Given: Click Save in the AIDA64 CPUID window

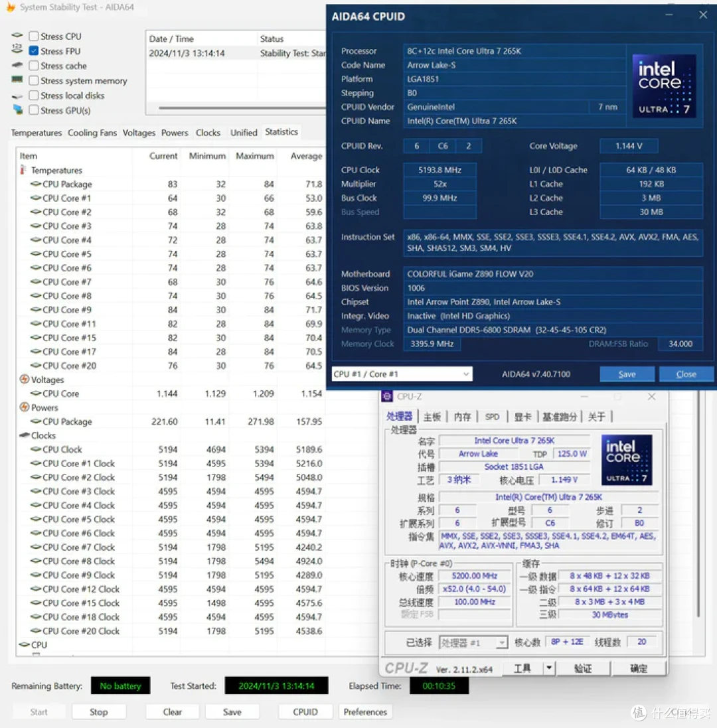Looking at the screenshot, I should [627, 374].
